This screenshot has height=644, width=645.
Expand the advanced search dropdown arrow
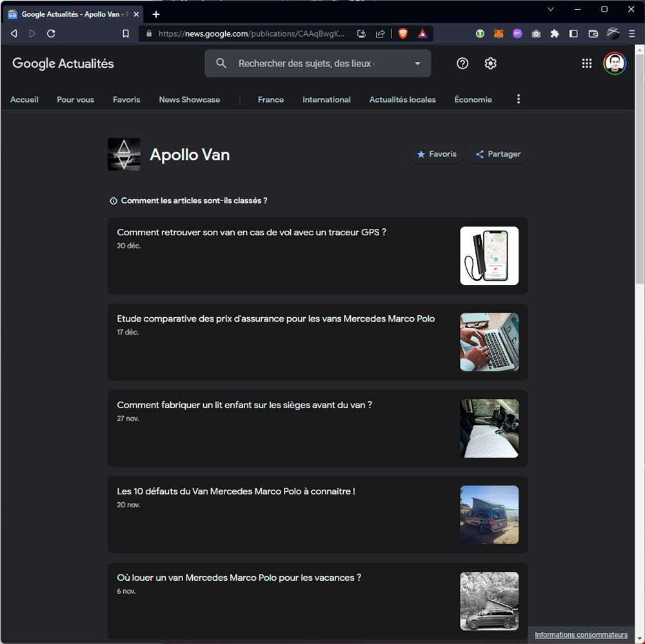(x=417, y=63)
